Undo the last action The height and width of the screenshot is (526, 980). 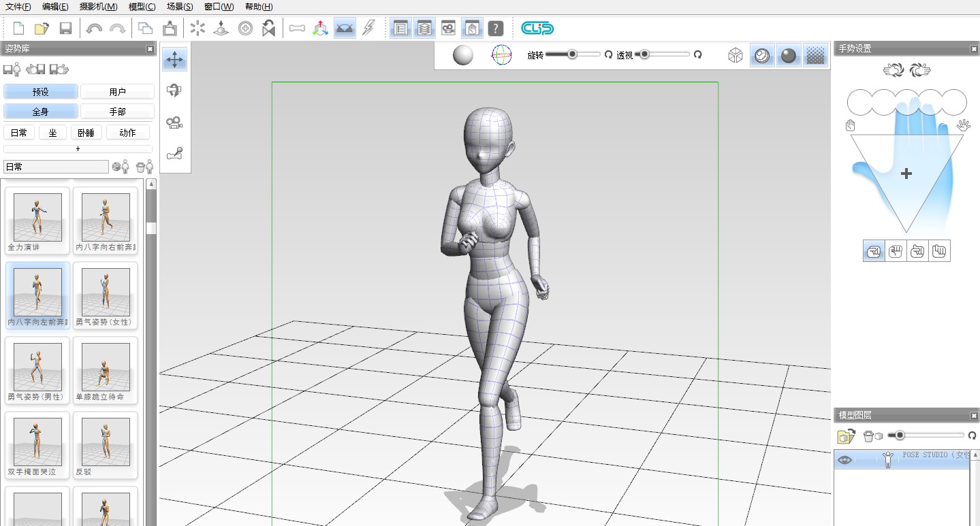click(94, 28)
